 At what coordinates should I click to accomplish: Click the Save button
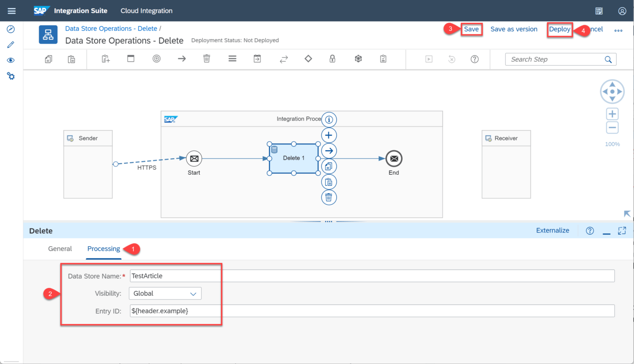coord(471,29)
